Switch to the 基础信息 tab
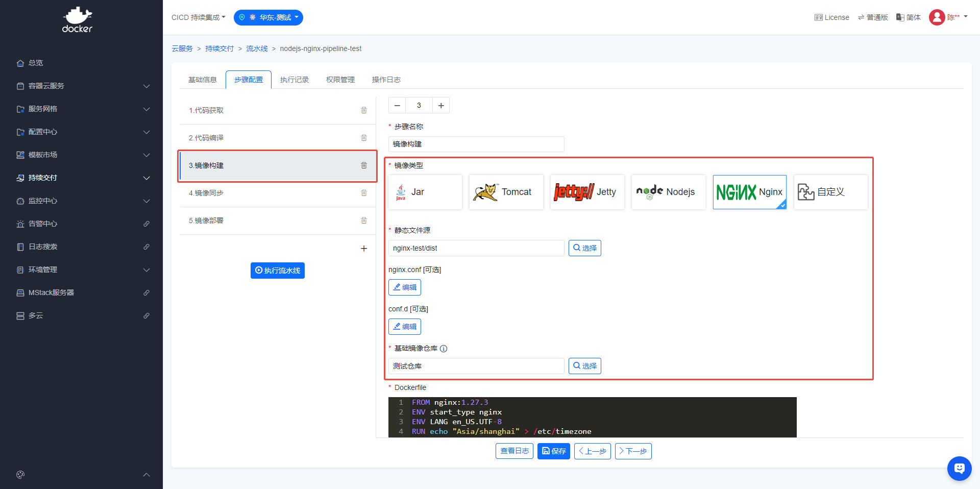This screenshot has height=489, width=980. 203,80
